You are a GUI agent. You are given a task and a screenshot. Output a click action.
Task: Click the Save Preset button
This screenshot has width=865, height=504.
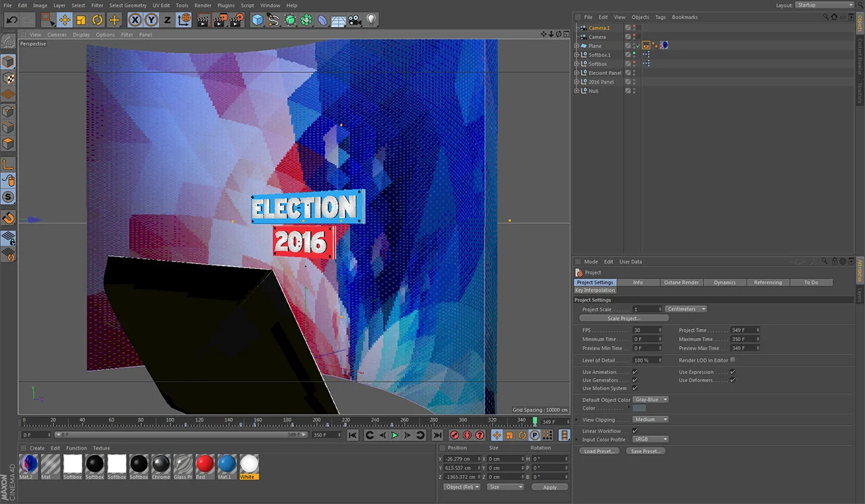click(645, 451)
